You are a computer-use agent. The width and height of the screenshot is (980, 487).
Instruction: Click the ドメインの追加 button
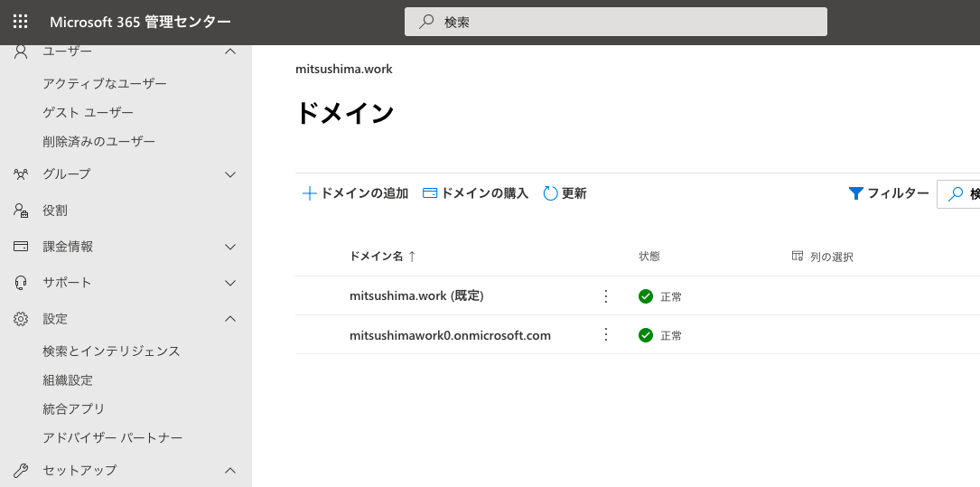(x=355, y=193)
